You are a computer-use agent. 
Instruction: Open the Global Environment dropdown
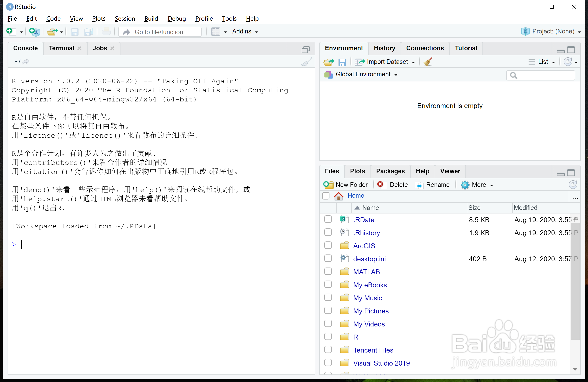click(x=361, y=74)
